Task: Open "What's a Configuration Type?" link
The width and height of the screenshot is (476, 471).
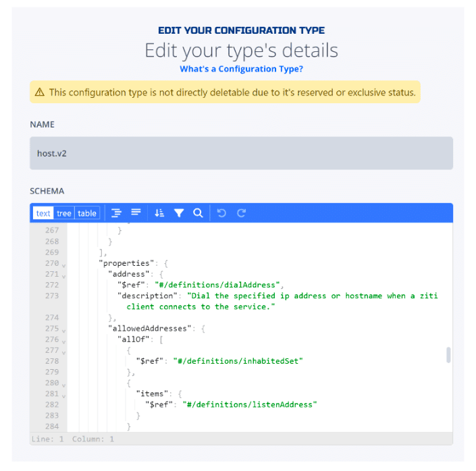Action: pos(241,69)
